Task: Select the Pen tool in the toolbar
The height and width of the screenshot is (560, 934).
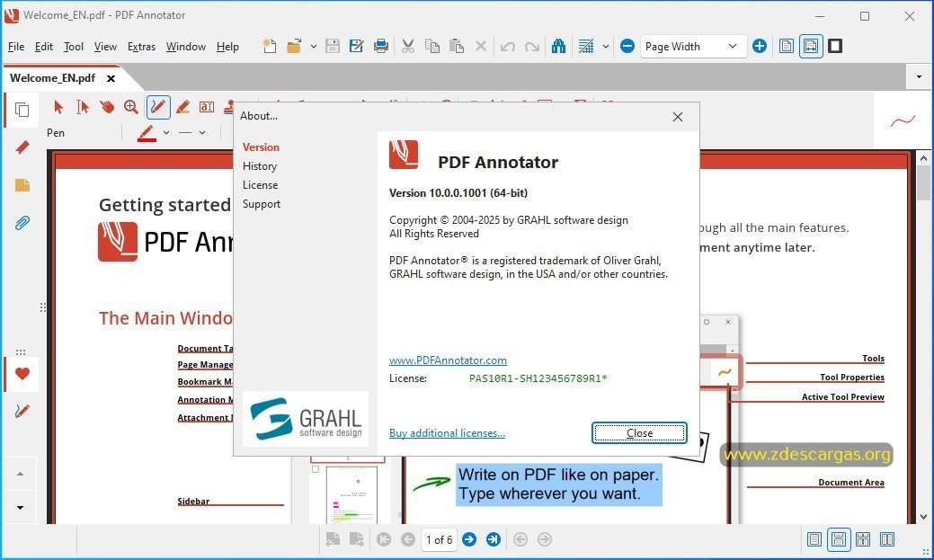Action: [x=158, y=107]
